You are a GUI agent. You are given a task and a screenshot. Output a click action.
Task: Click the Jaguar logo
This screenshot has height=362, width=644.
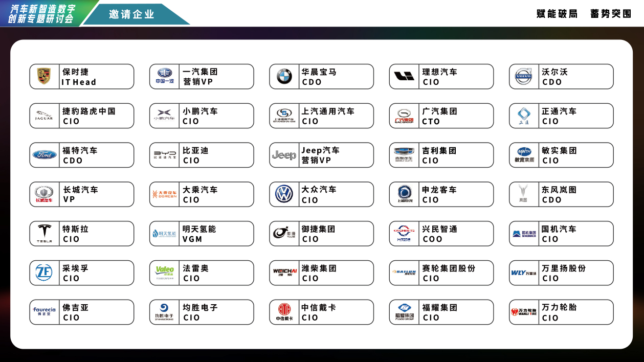coord(45,116)
